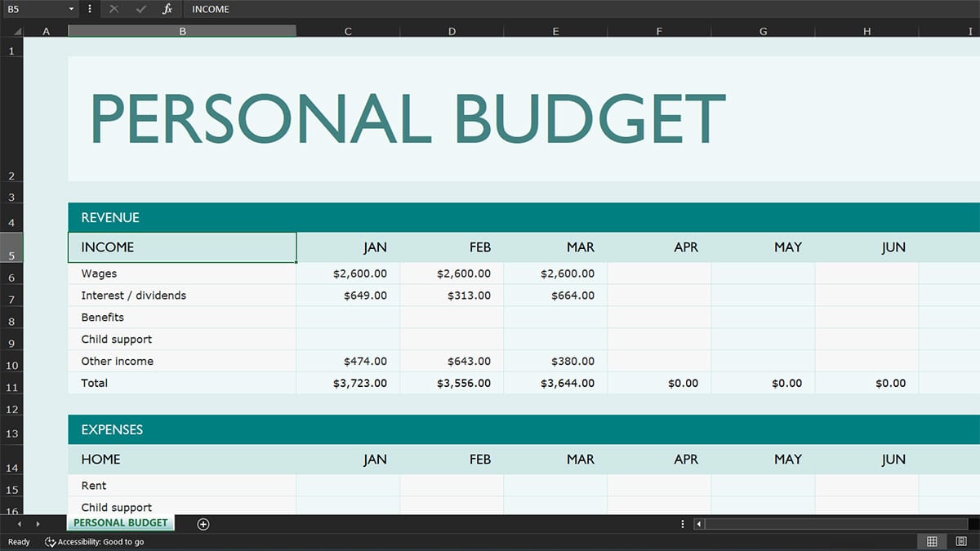Viewport: 980px width, 551px height.
Task: Open the sheet tab ellipsis menu
Action: 683,523
